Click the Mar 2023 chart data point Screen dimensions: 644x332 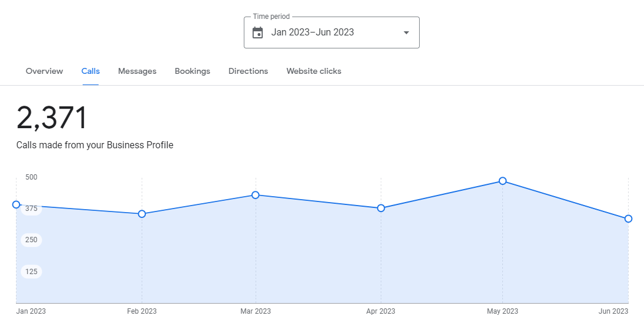(x=256, y=195)
